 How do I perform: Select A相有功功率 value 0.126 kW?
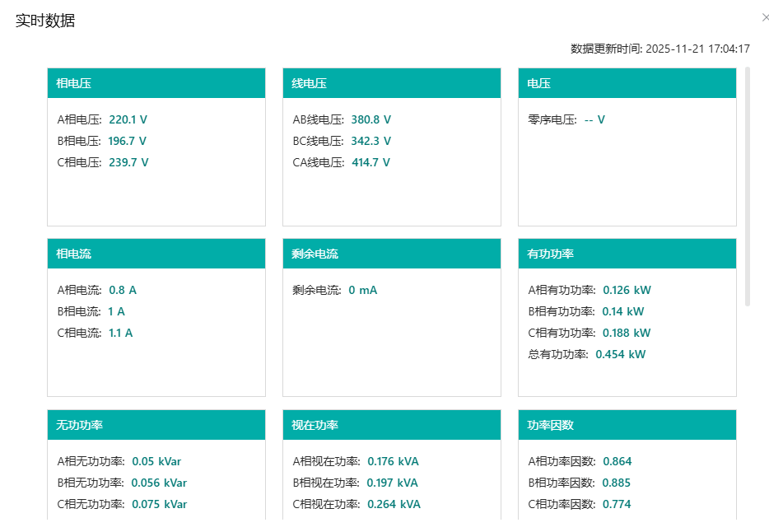[x=627, y=290]
